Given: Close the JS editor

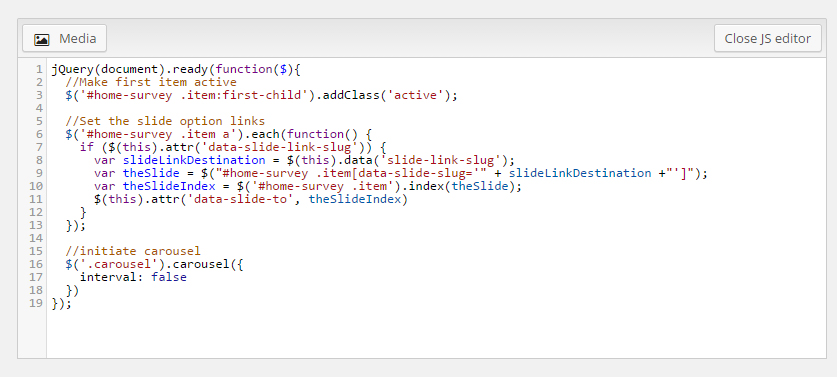Looking at the screenshot, I should 767,38.
